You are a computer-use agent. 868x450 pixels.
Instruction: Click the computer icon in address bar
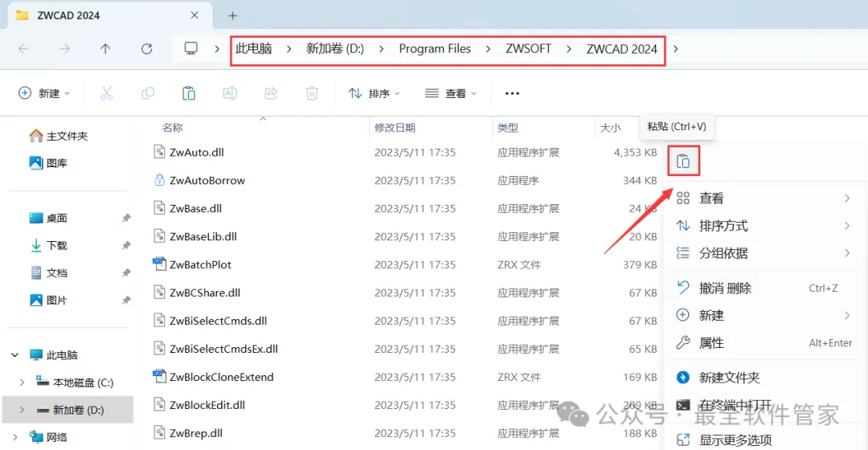tap(191, 49)
